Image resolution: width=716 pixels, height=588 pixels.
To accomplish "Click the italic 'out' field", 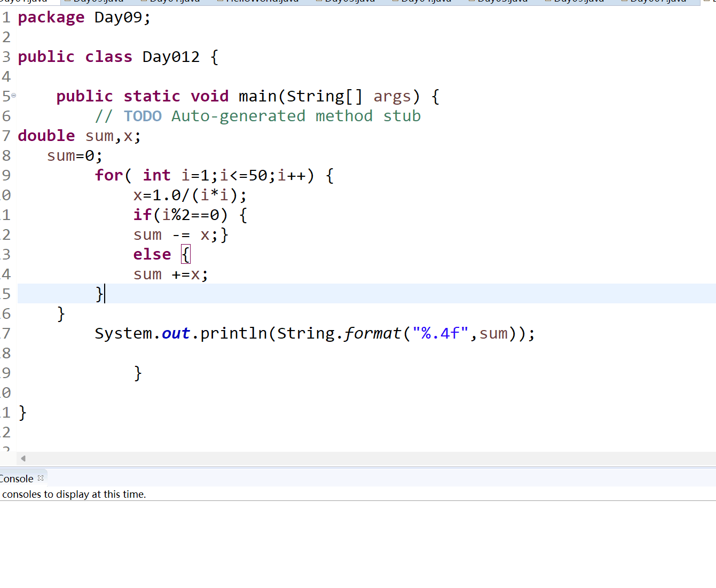I will tap(176, 334).
